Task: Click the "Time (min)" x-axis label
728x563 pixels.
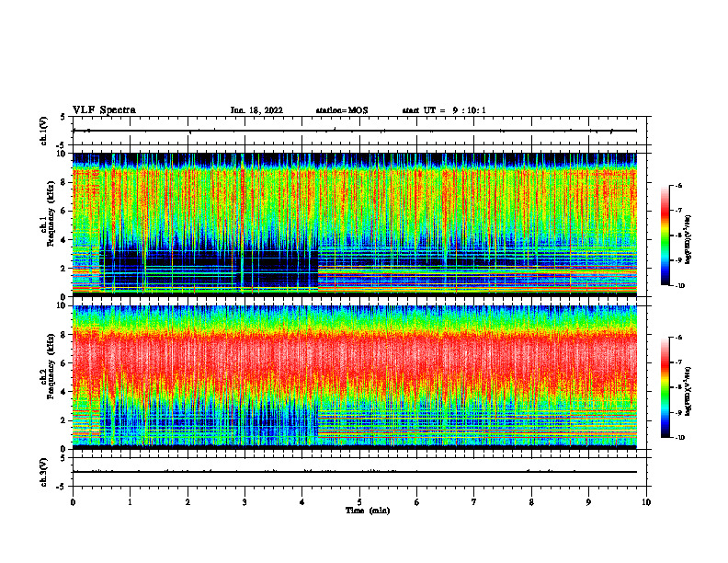Action: point(368,511)
